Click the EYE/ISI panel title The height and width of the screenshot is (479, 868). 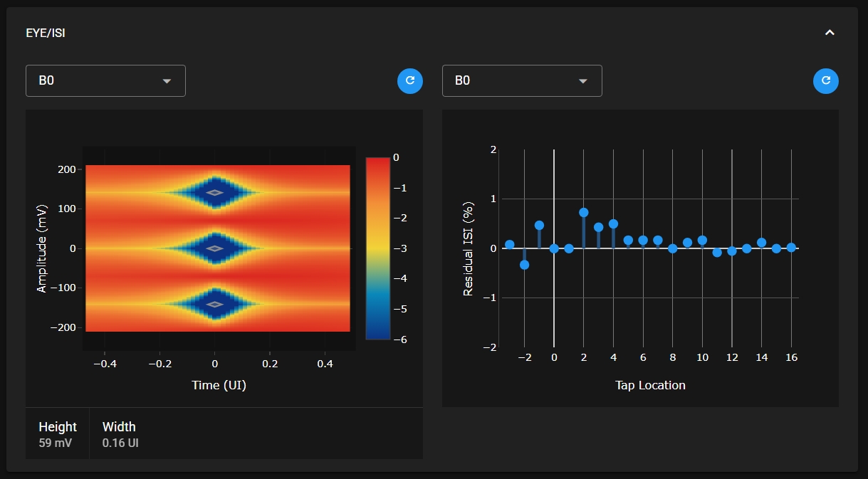coord(46,33)
